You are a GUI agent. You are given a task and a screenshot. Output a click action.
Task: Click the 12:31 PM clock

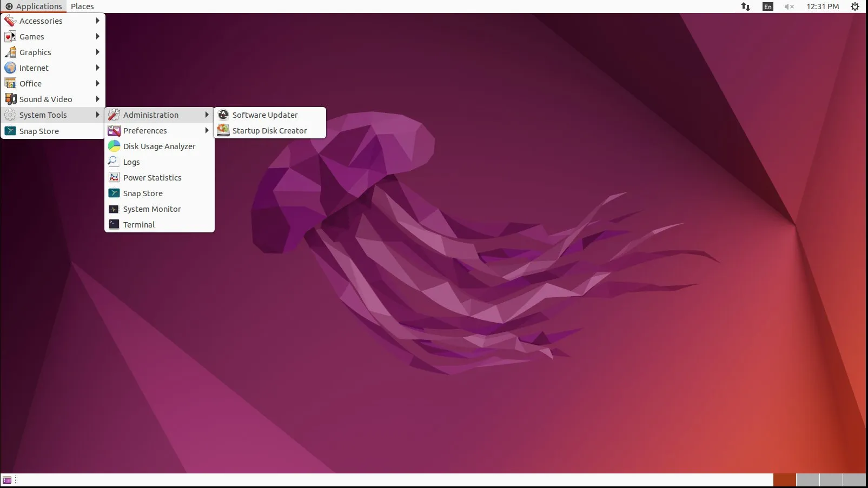coord(823,6)
